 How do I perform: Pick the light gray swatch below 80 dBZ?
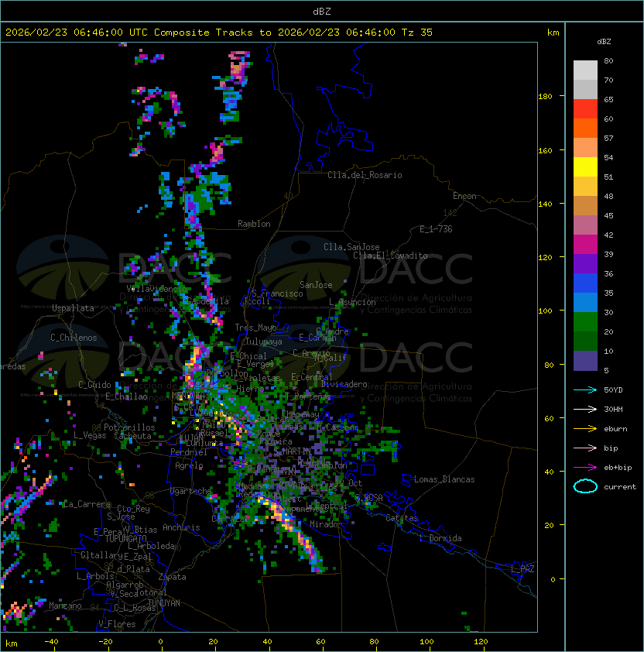585,70
